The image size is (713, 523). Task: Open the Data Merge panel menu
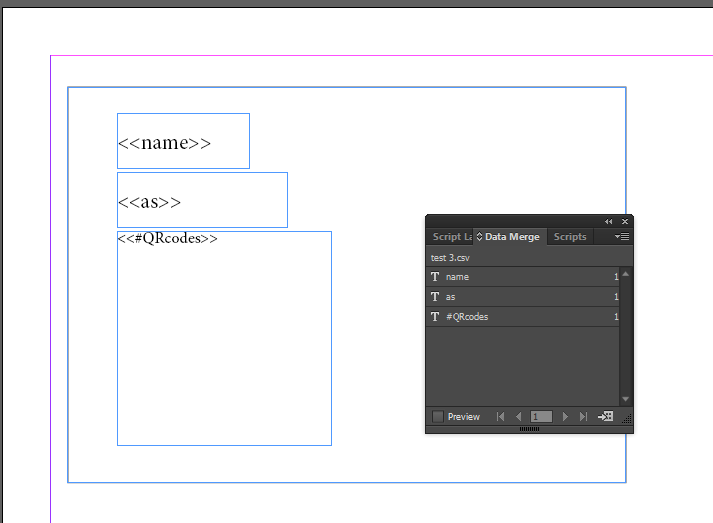point(622,237)
